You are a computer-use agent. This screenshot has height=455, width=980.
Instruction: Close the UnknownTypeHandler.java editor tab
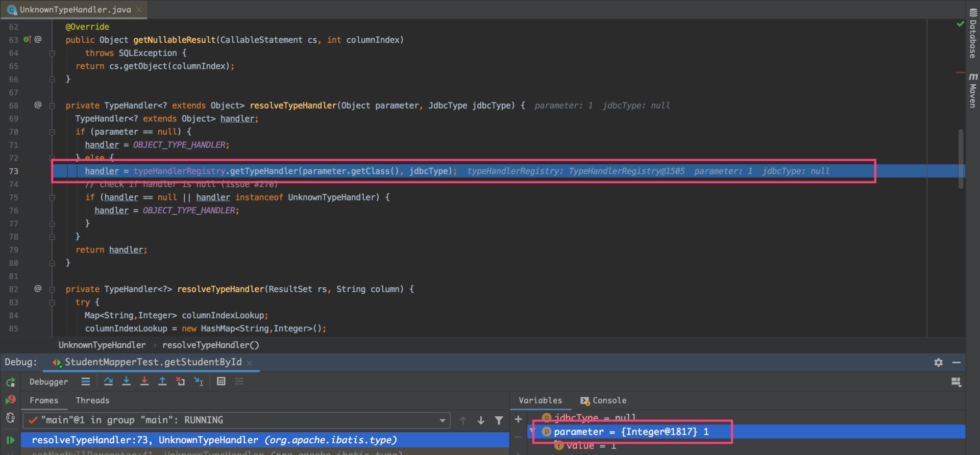pyautogui.click(x=139, y=10)
